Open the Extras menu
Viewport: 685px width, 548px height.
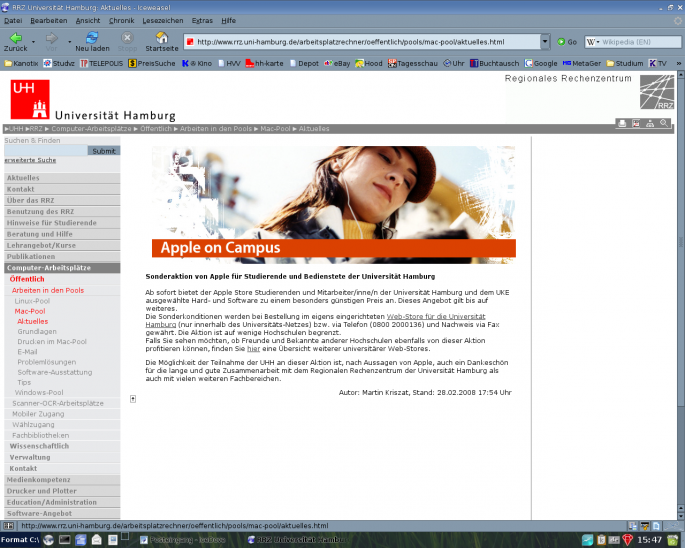coord(202,21)
